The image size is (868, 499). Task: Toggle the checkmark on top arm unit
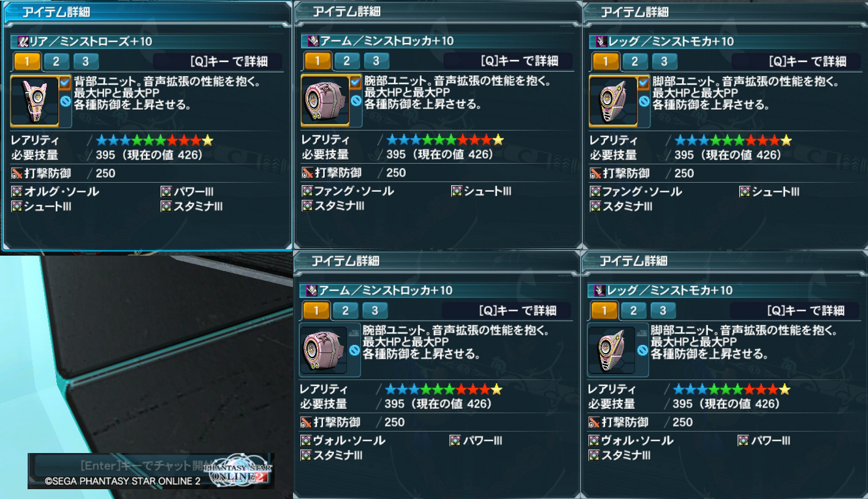pos(356,82)
